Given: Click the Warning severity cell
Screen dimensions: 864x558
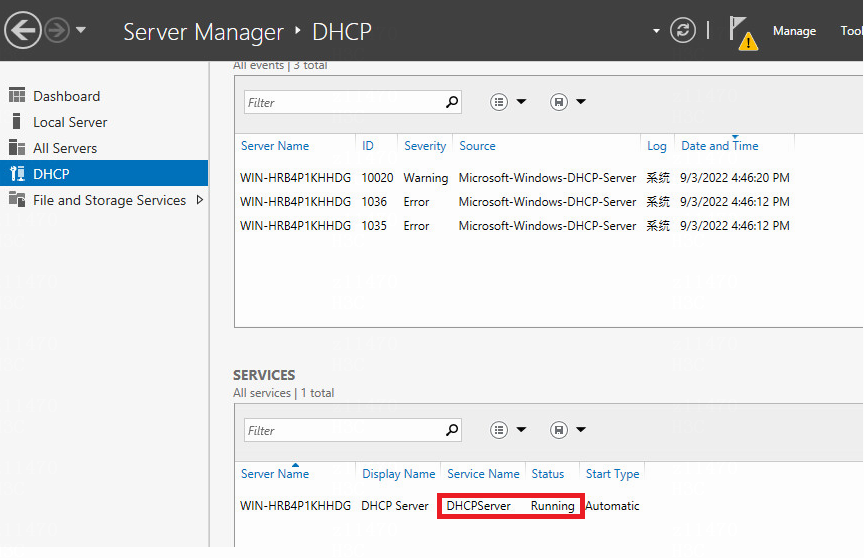Looking at the screenshot, I should (425, 178).
